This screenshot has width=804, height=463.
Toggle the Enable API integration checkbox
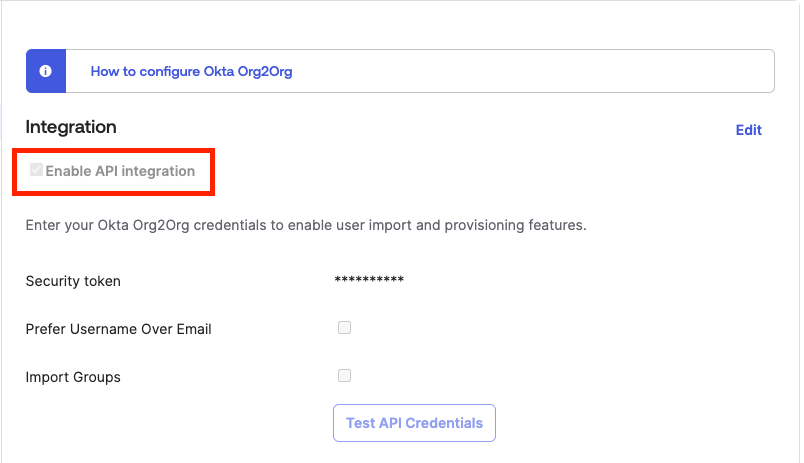tap(36, 170)
